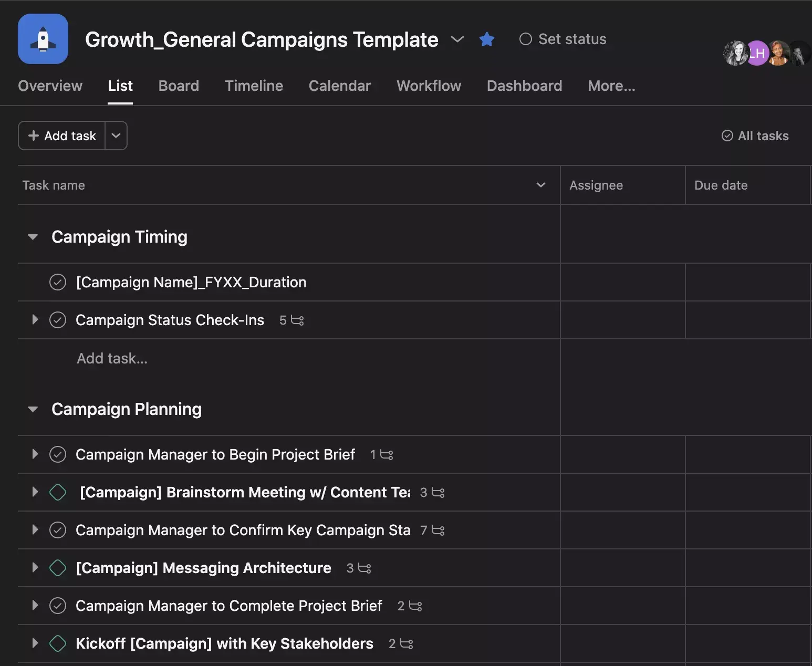
Task: Click Add task... under Campaign Timing
Action: (112, 358)
